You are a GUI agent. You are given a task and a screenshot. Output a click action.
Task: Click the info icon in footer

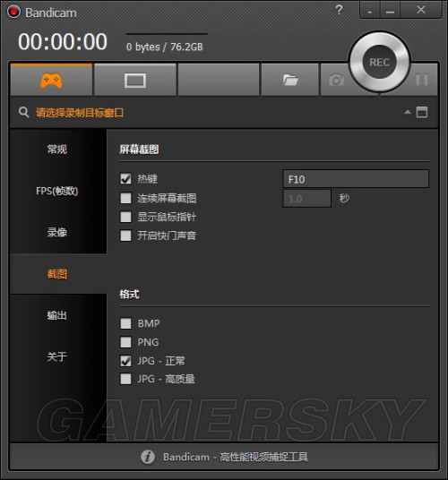(x=148, y=457)
